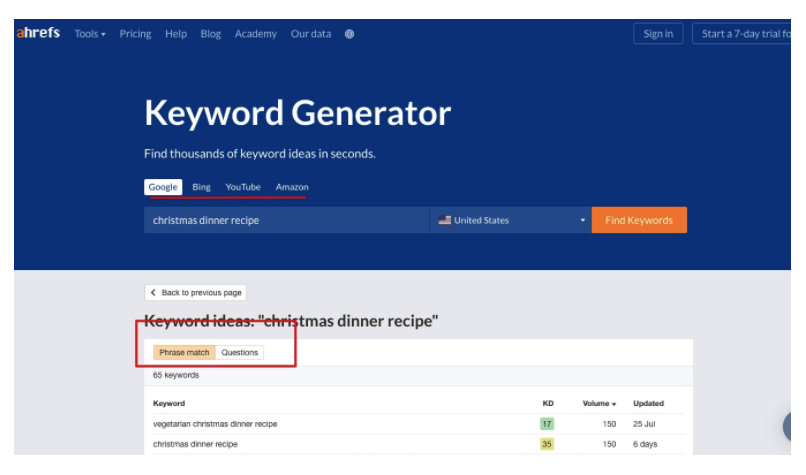Start a 7-day trial
Viewport: 806px width, 475px height.
(742, 34)
